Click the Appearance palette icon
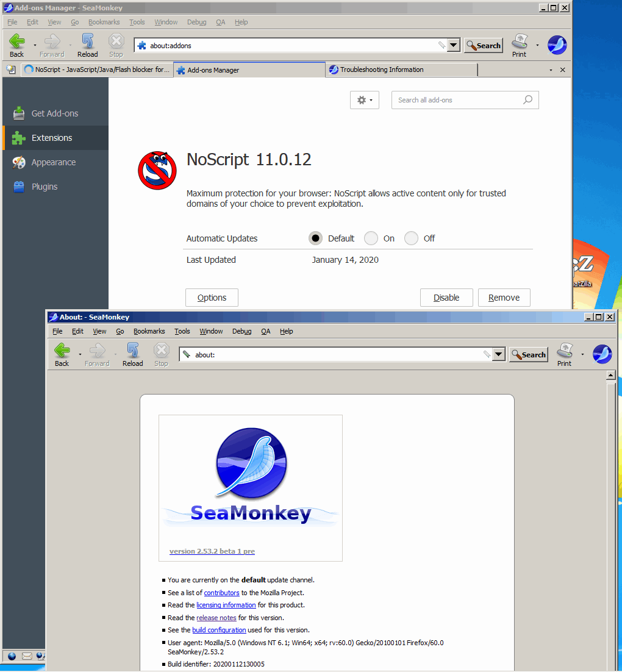The image size is (622, 672). pos(18,162)
